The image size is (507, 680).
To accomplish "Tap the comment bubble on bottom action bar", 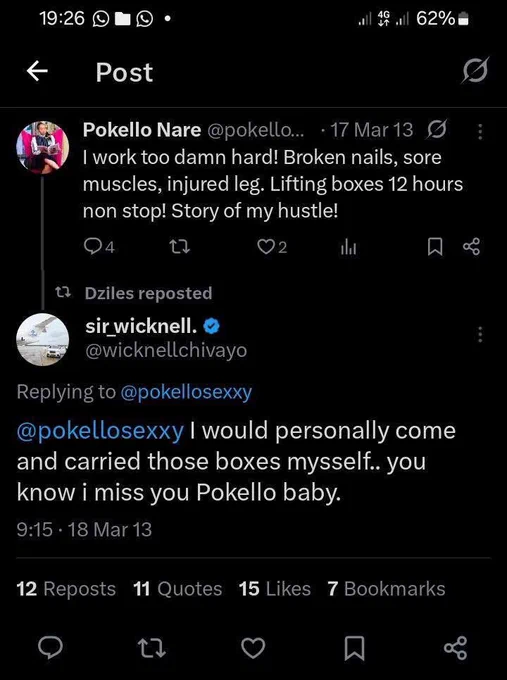I will [x=50, y=647].
